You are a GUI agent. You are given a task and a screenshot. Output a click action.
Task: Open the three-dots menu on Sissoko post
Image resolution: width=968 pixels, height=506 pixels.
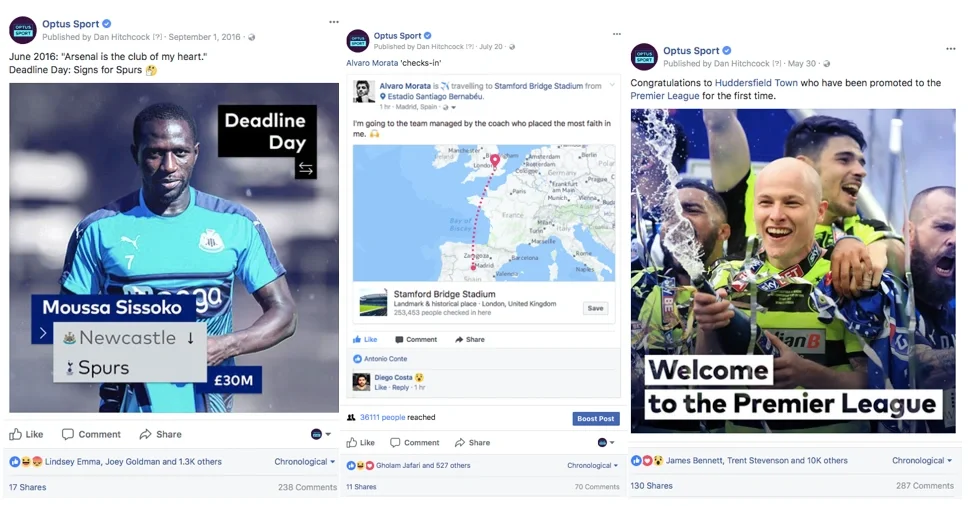point(334,22)
